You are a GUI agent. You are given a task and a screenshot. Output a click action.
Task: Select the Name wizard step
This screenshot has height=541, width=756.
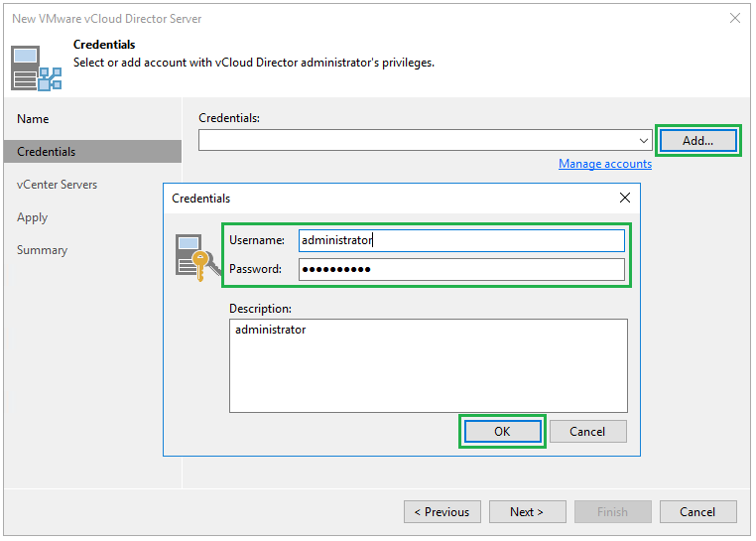pos(33,119)
